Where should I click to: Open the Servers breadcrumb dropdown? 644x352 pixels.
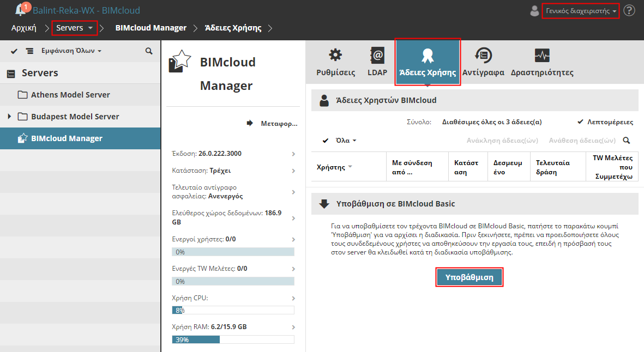(74, 27)
